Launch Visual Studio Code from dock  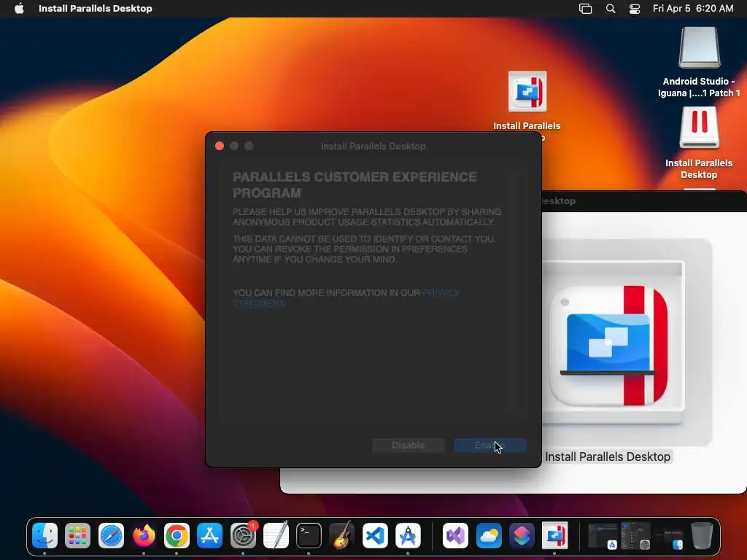pos(375,536)
